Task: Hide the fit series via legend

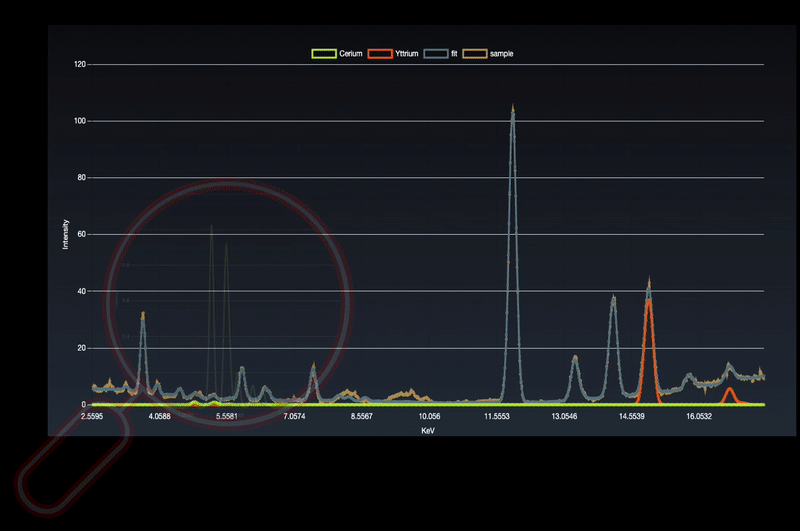Action: click(440, 54)
